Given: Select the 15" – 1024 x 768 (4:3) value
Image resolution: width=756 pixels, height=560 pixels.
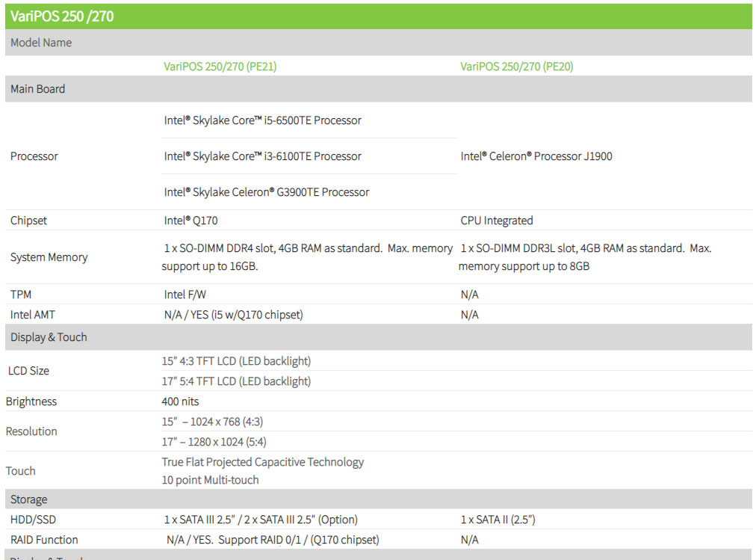Looking at the screenshot, I should coord(212,422).
